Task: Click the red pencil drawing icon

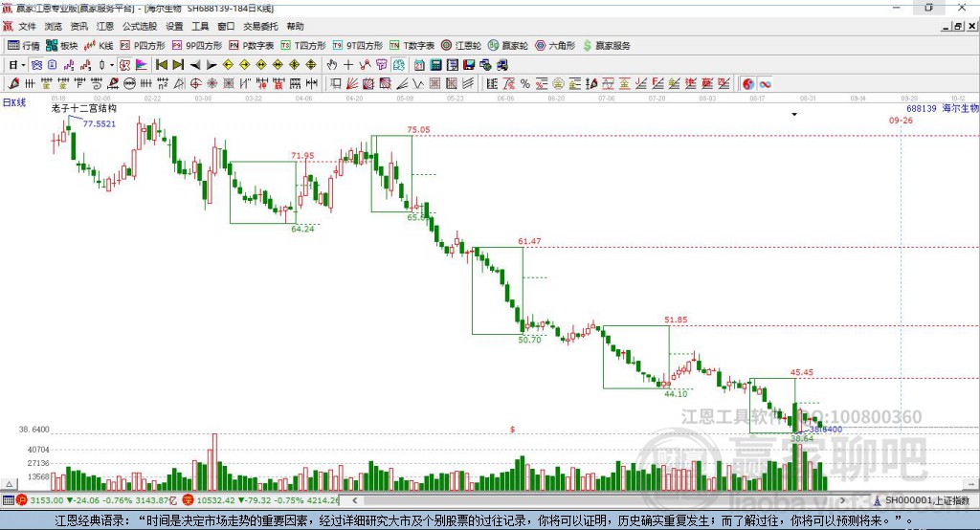Action: pyautogui.click(x=13, y=84)
